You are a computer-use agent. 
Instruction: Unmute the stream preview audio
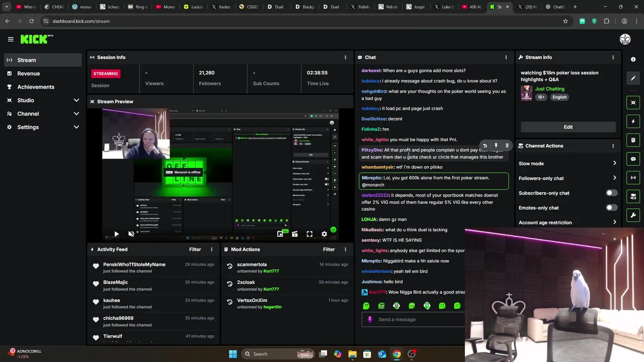(x=131, y=234)
